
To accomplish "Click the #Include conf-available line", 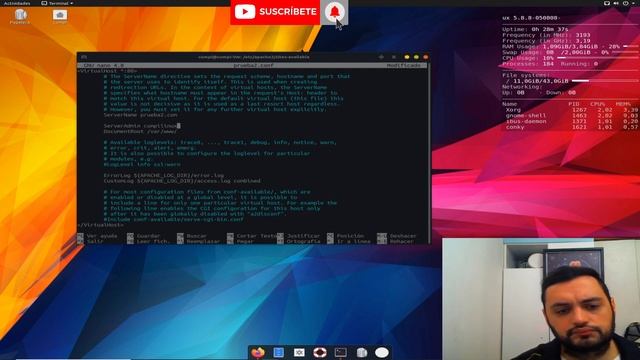I will pyautogui.click(x=174, y=220).
